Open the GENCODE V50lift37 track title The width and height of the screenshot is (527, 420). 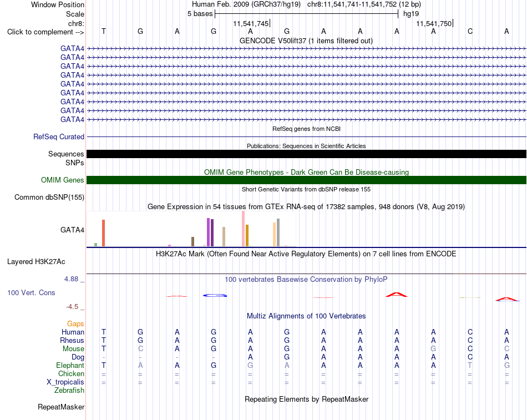306,41
